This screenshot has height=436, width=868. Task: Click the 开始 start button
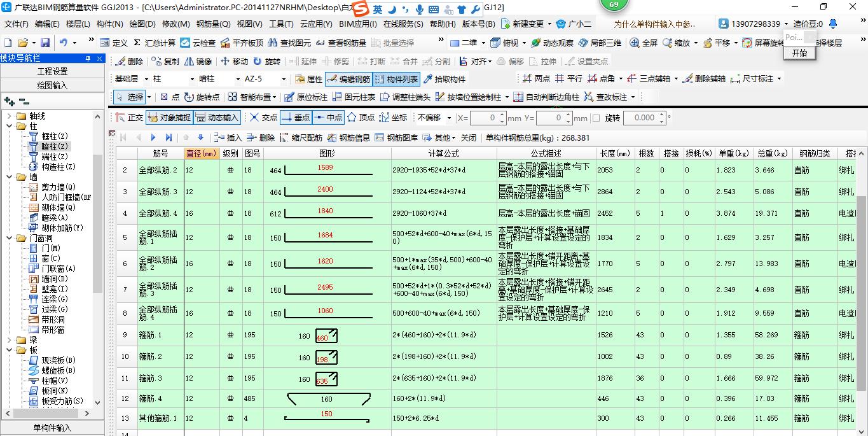799,53
